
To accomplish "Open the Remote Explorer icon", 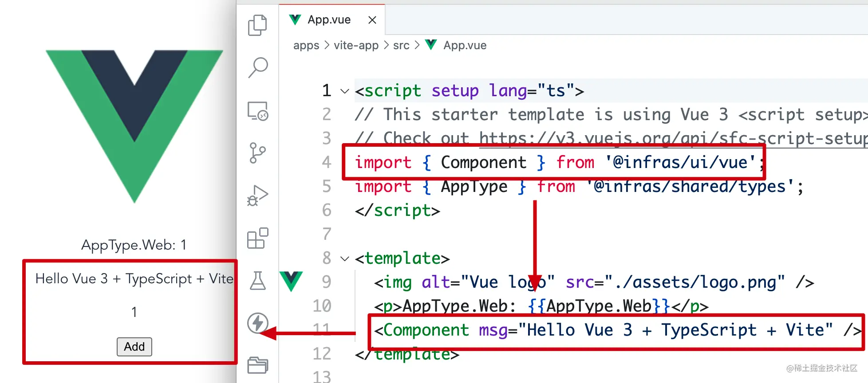I will (257, 111).
